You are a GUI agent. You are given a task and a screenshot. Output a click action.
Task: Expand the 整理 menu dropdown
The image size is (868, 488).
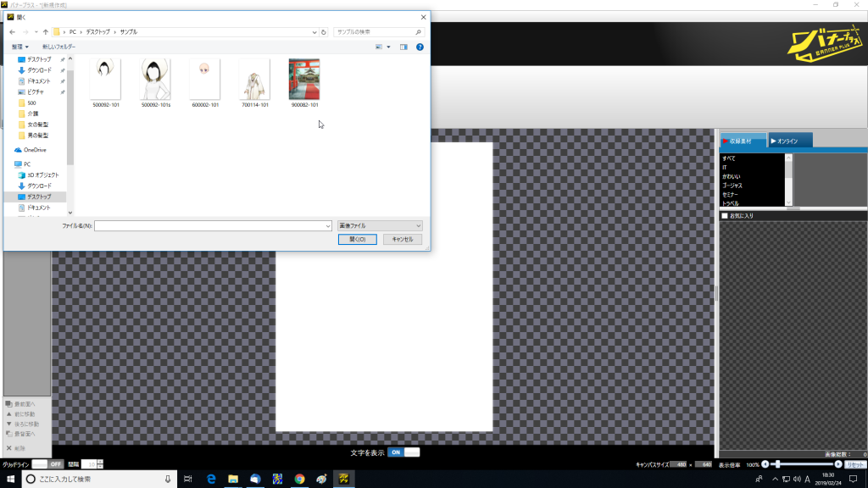click(20, 47)
